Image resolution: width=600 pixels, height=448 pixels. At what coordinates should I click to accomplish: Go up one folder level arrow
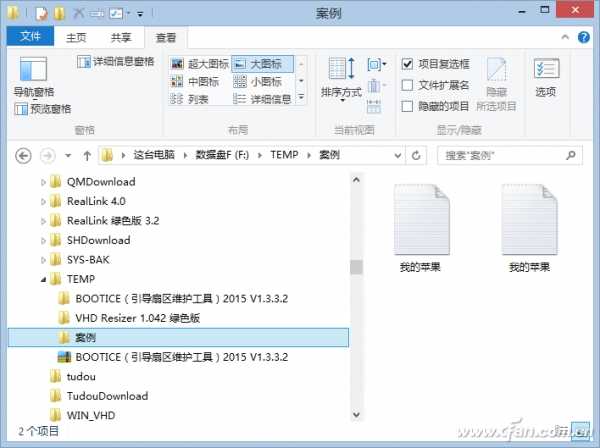click(87, 156)
